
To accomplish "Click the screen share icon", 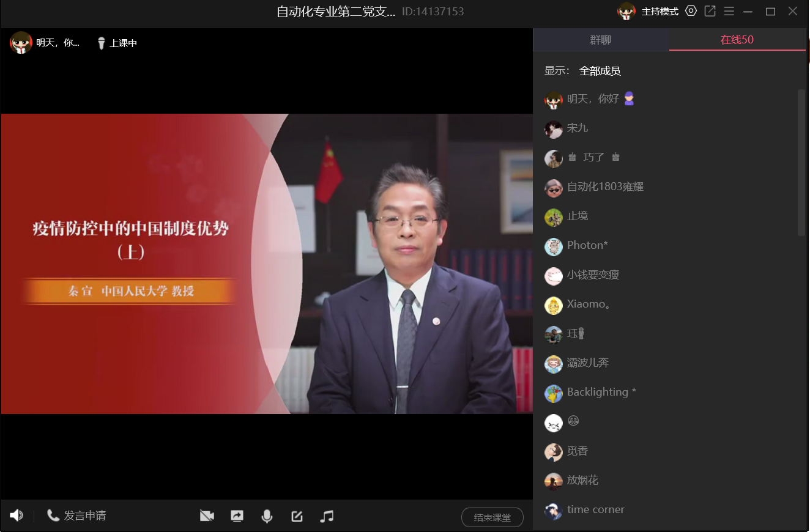I will click(x=237, y=516).
